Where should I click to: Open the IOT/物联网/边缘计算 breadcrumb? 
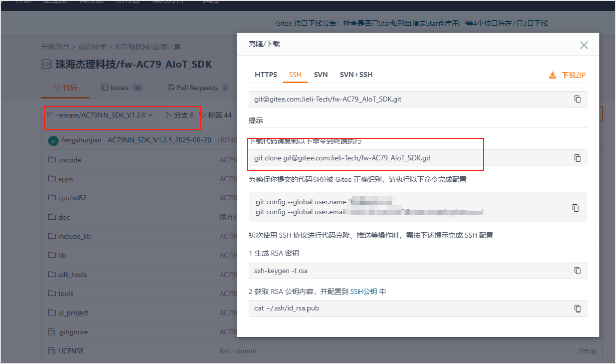(x=147, y=47)
